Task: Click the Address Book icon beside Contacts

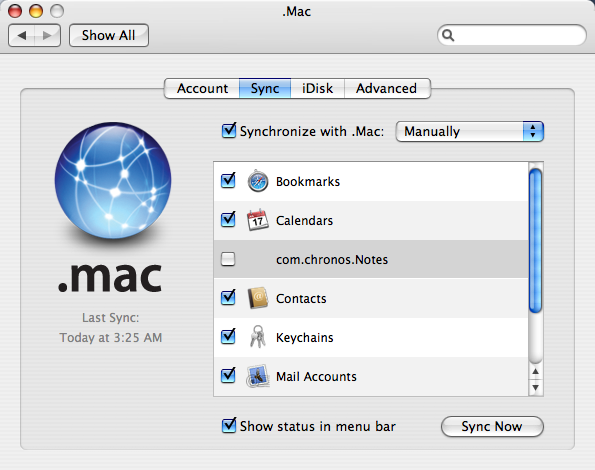Action: click(258, 298)
